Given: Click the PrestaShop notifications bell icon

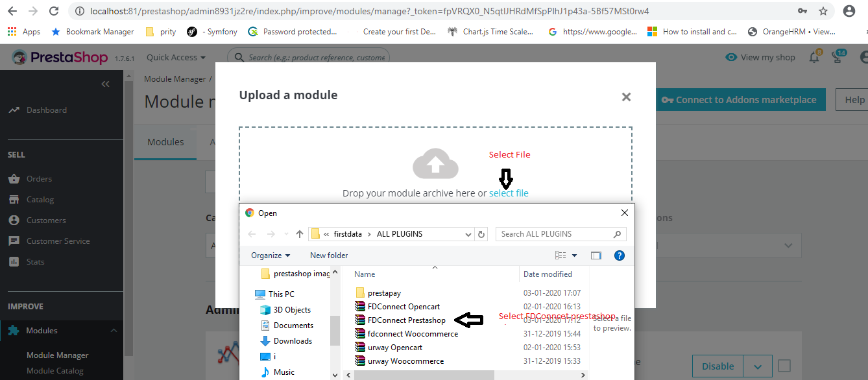Looking at the screenshot, I should 814,58.
